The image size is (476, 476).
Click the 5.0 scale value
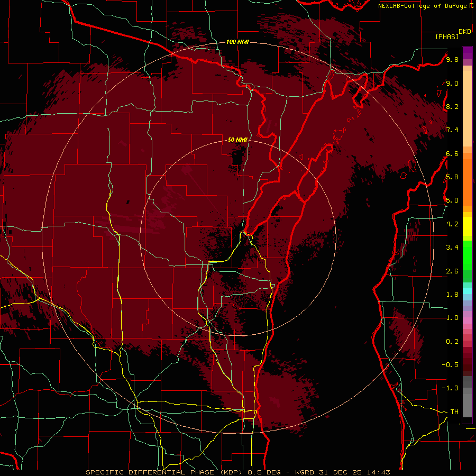(452, 200)
